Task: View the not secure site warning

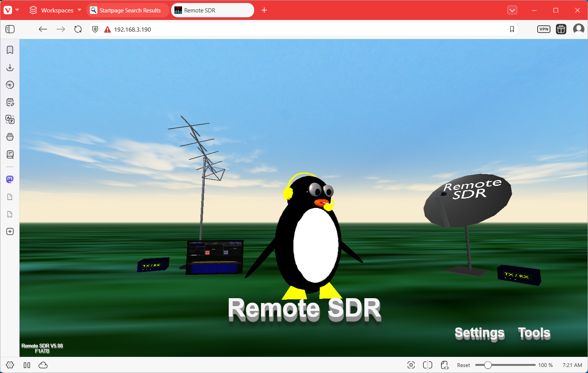Action: (108, 29)
